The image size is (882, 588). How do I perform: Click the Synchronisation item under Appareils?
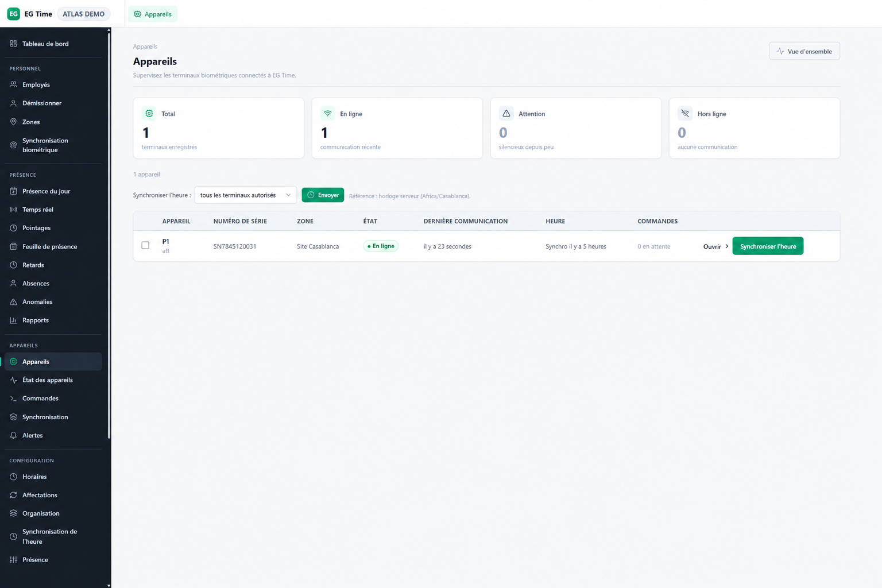(x=53, y=417)
